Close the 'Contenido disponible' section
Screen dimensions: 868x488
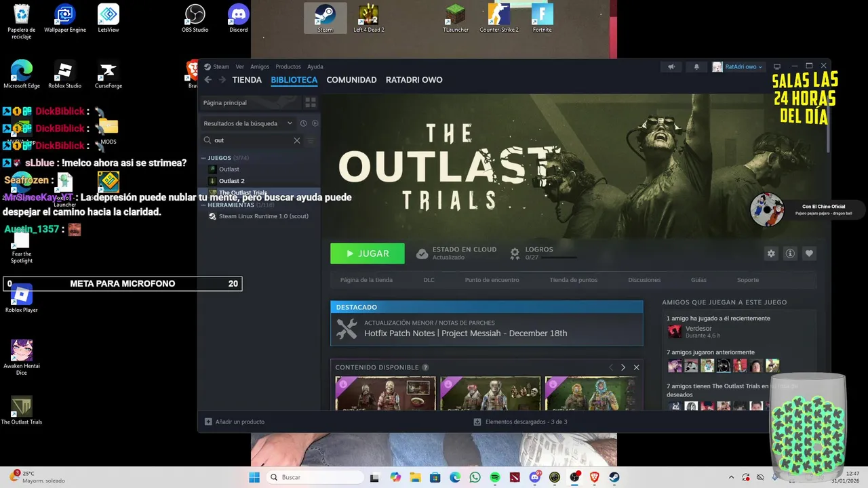pyautogui.click(x=636, y=367)
